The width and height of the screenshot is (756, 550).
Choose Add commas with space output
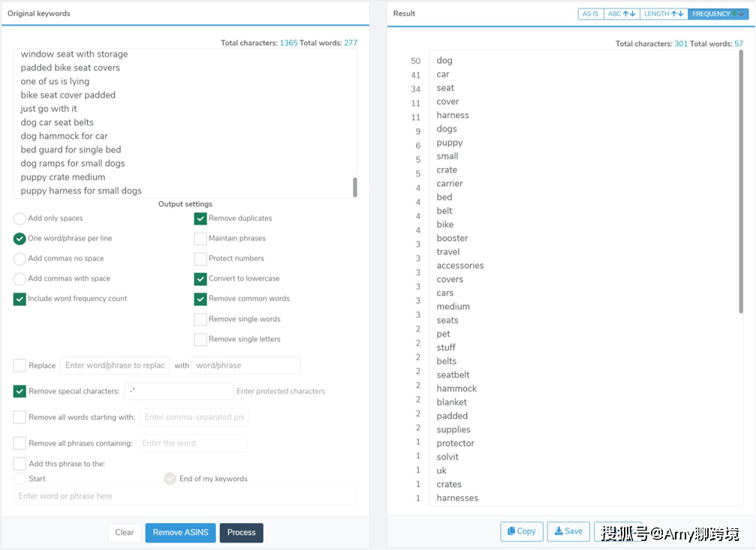pyautogui.click(x=20, y=278)
